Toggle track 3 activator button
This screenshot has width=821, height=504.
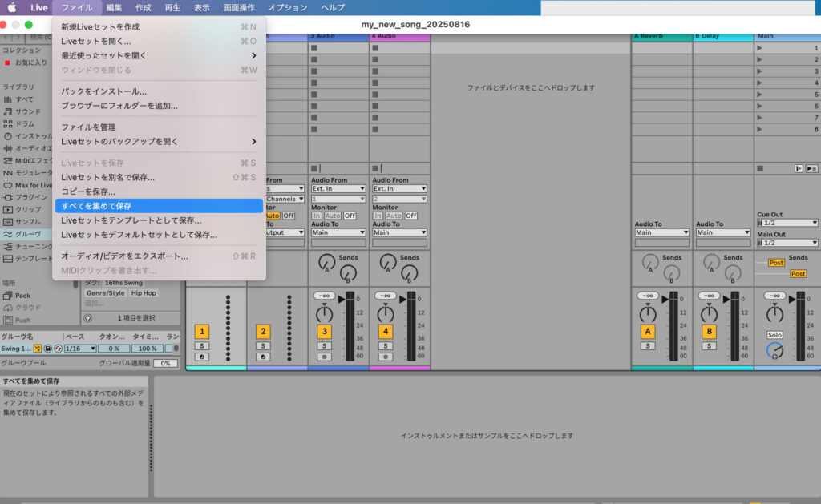tap(324, 331)
